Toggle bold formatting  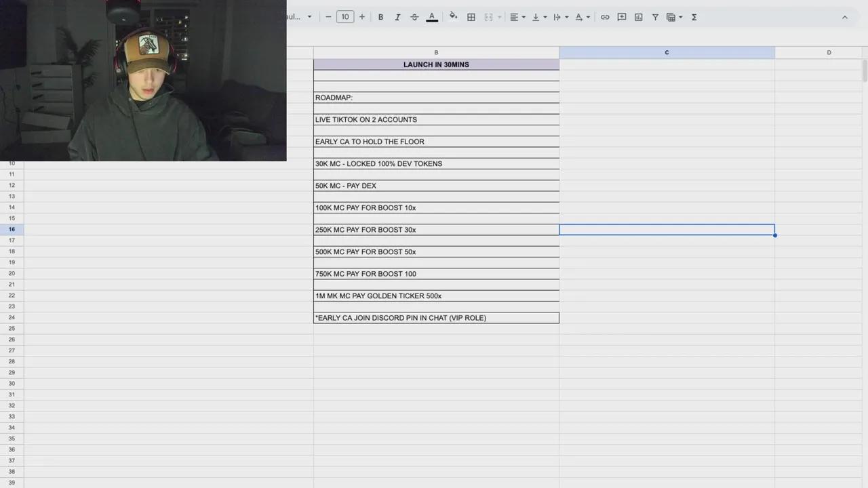tap(380, 17)
